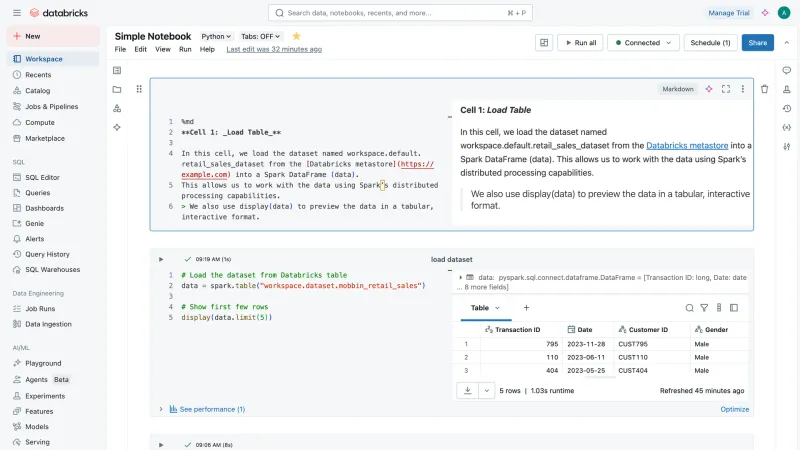Viewport: 800px width, 450px height.
Task: Open the Edit menu
Action: (140, 49)
